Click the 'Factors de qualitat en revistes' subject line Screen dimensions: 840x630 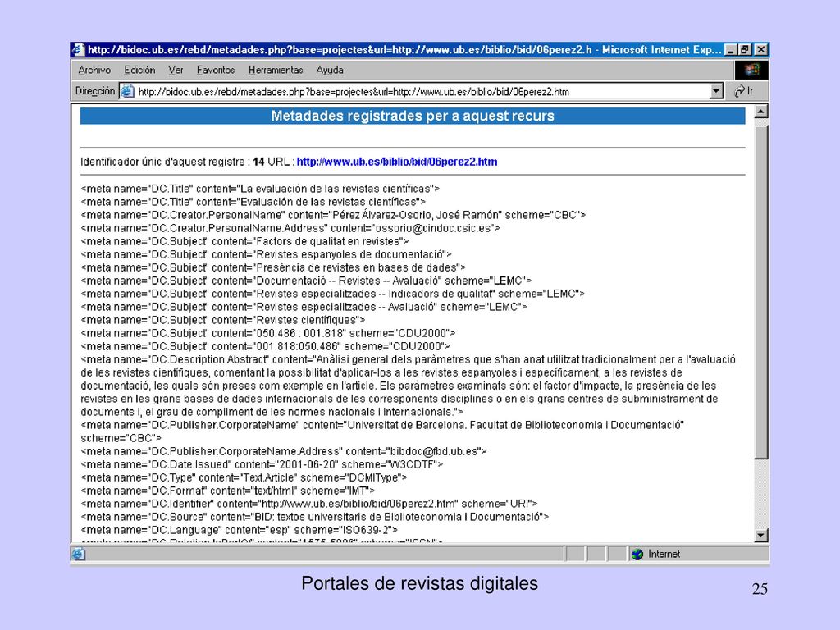pyautogui.click(x=244, y=241)
